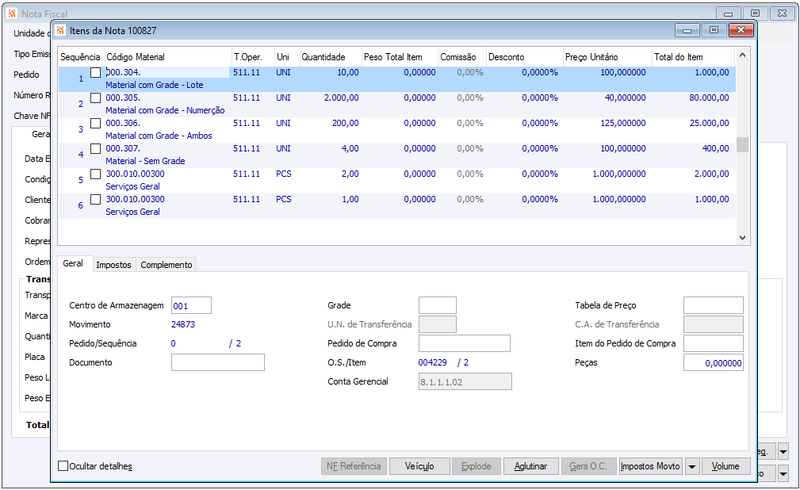Close the Itens da Nota window

[x=741, y=30]
